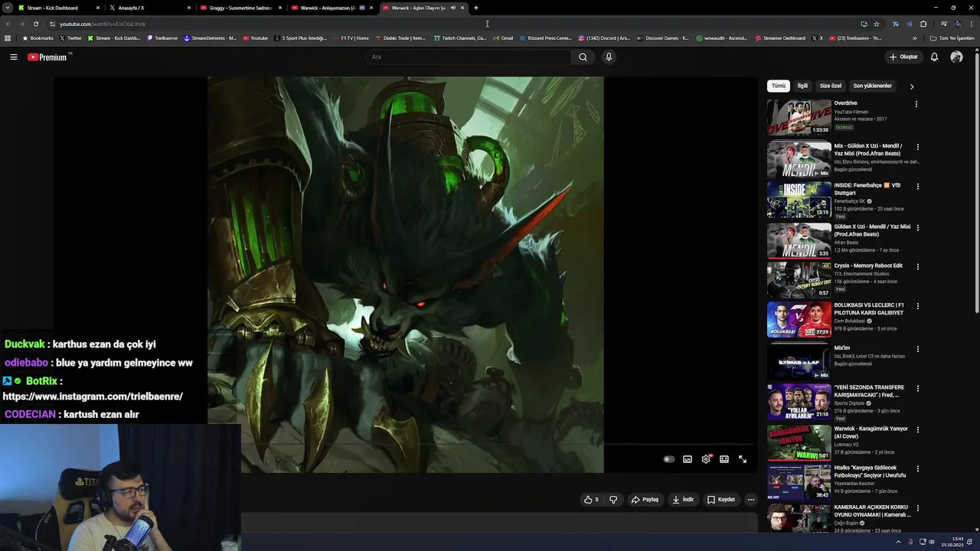Select the İlgili filter chip
The height and width of the screenshot is (551, 980).
point(802,86)
